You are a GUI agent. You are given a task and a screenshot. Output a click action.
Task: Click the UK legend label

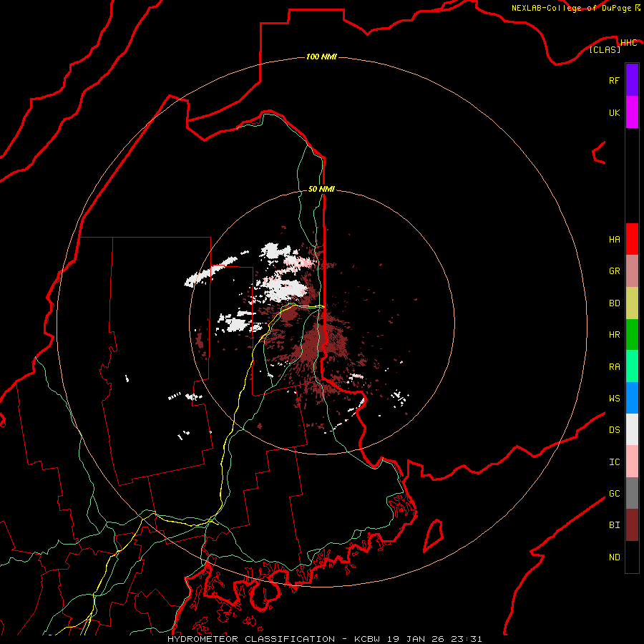coord(614,112)
